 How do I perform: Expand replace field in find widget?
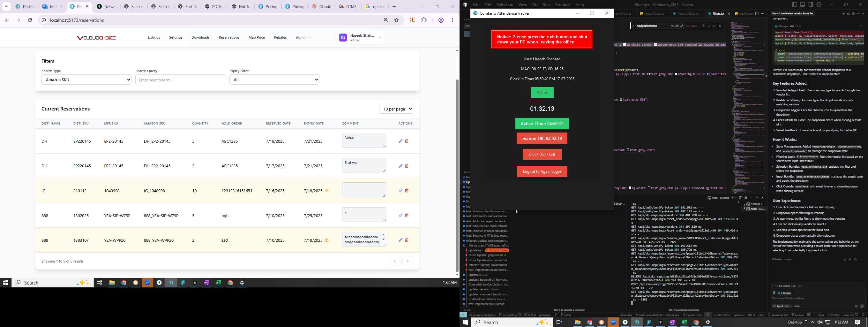tap(633, 26)
